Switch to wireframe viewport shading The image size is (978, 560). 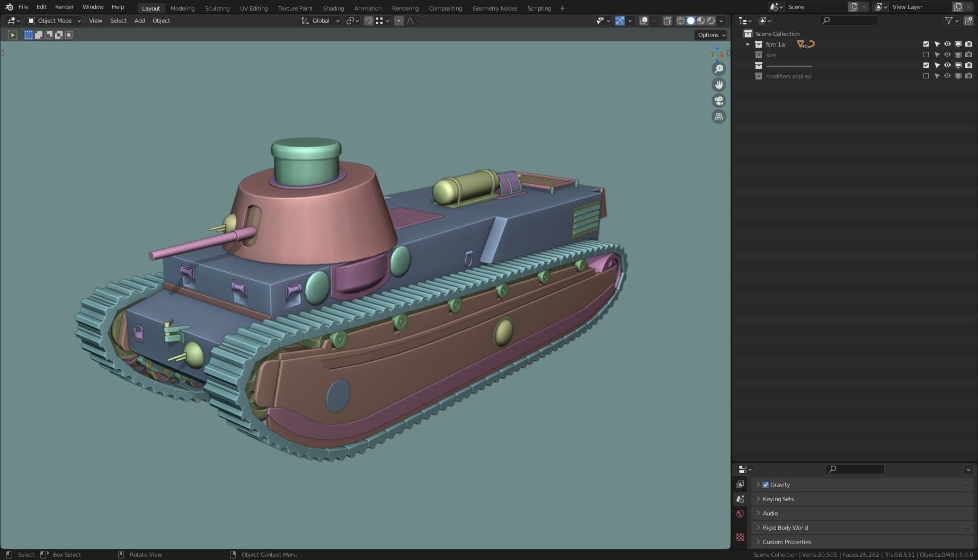[x=681, y=21]
